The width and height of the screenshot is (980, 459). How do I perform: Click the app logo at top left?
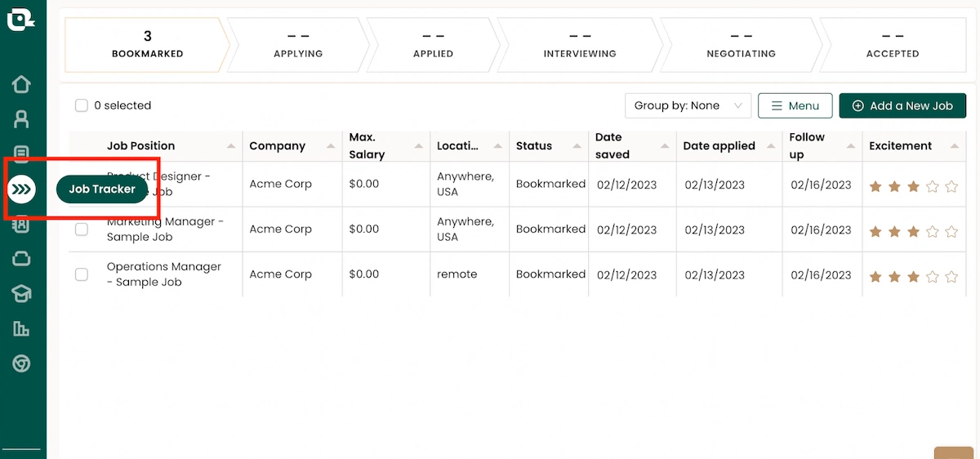(20, 18)
